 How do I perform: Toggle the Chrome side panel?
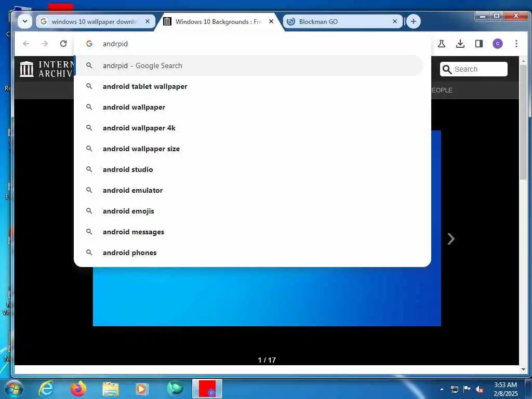(478, 44)
